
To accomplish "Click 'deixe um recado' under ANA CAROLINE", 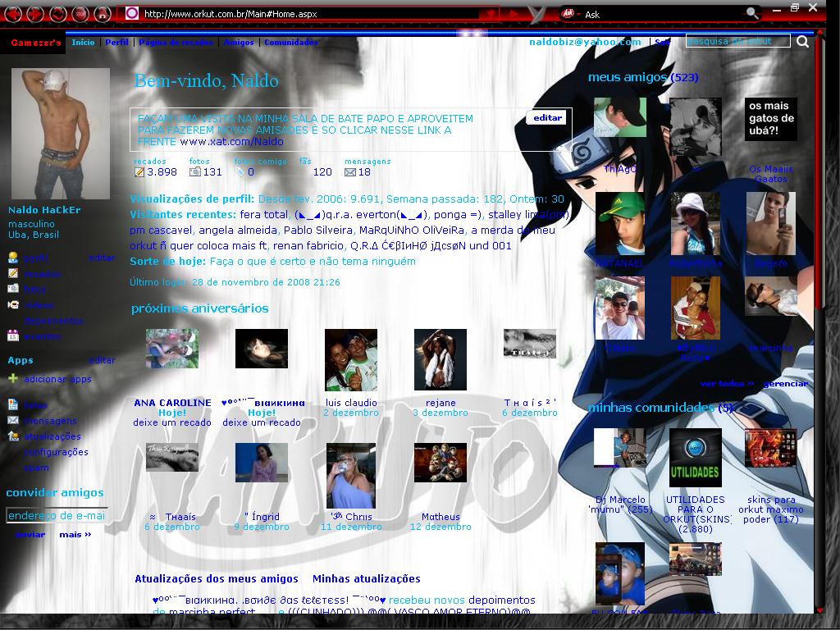I will point(172,422).
